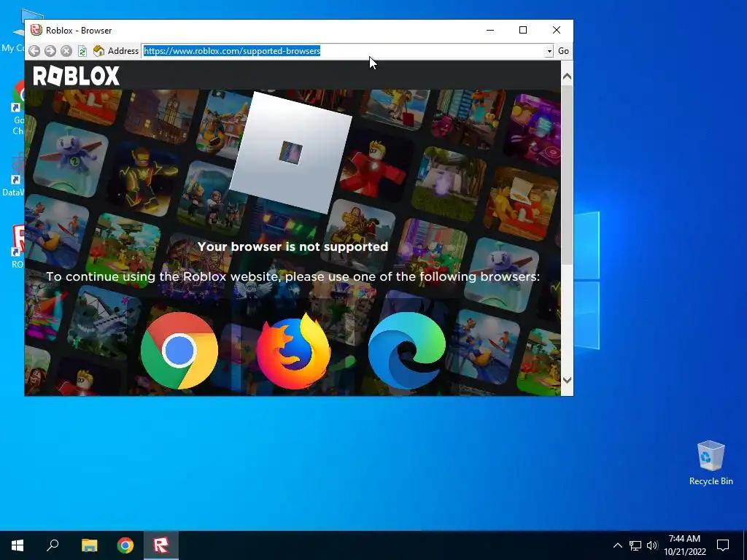This screenshot has height=560, width=747.
Task: Select the Roblox browser taskbar button
Action: [161, 545]
